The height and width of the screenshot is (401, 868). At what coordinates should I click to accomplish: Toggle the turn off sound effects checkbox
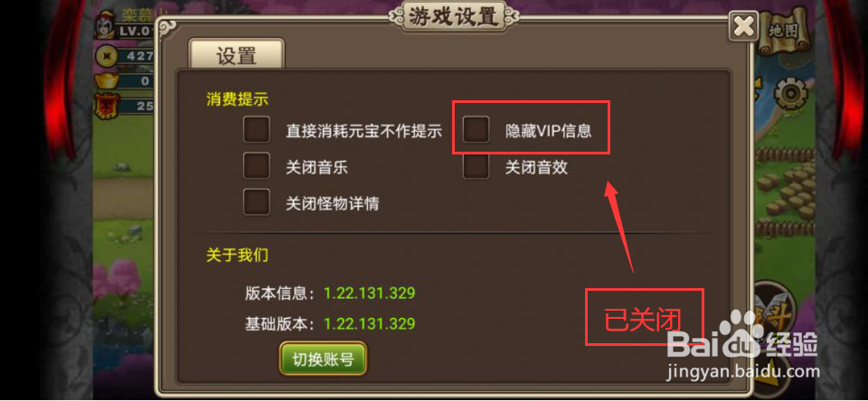coord(476,166)
